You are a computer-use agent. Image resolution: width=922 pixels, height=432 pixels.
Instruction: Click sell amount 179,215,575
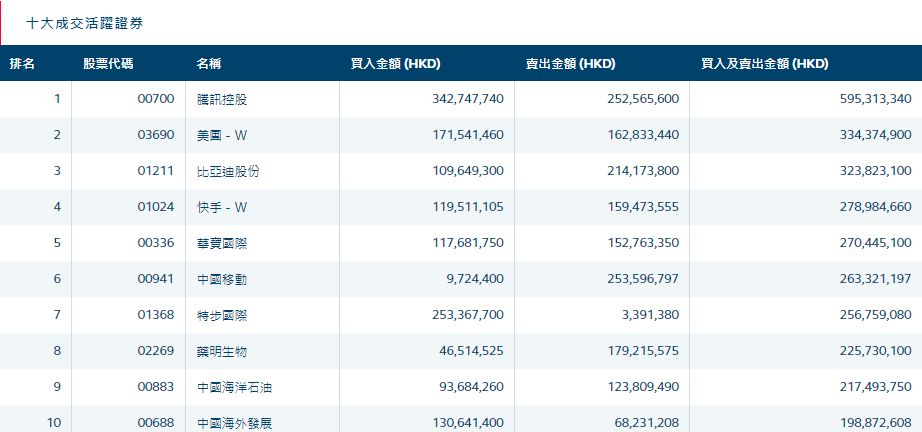643,351
